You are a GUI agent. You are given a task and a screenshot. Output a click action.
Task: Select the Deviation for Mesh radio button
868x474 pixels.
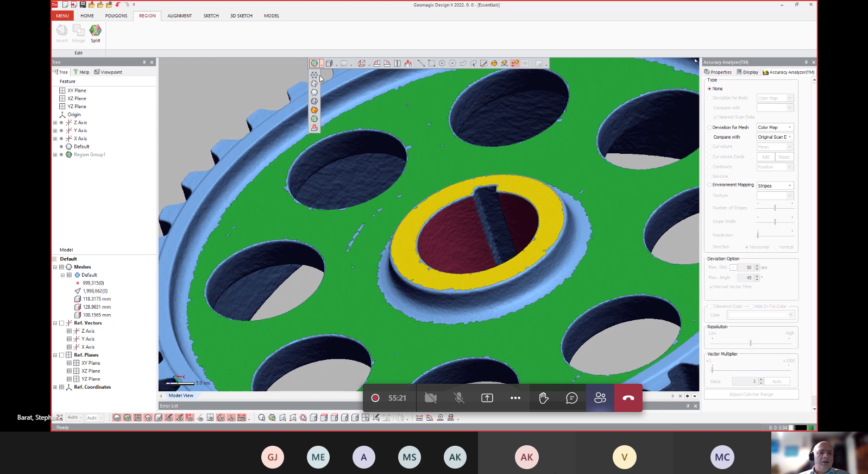709,128
